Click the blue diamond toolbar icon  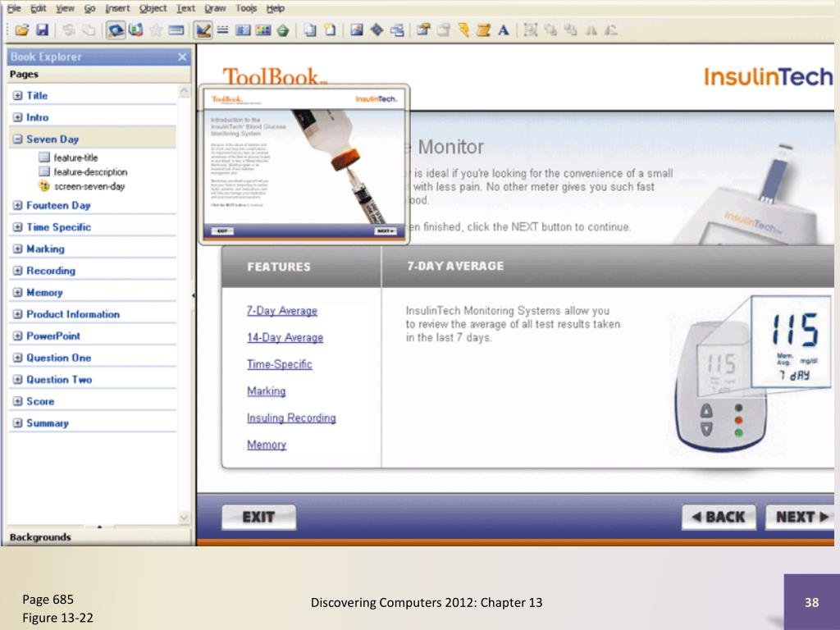click(x=377, y=30)
